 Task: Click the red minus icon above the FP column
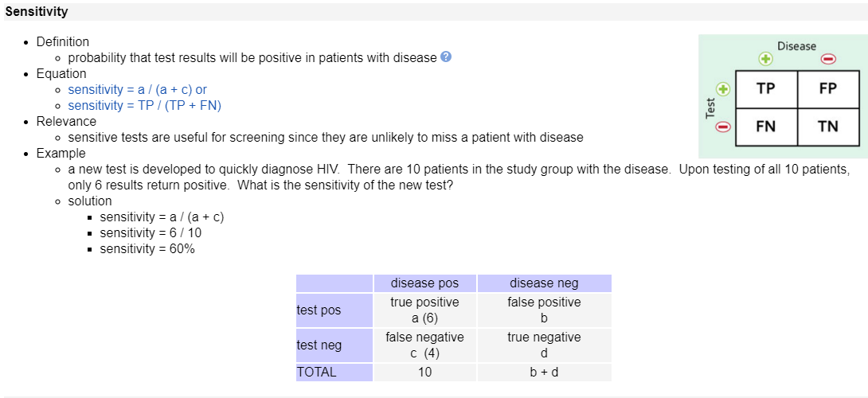pyautogui.click(x=828, y=59)
